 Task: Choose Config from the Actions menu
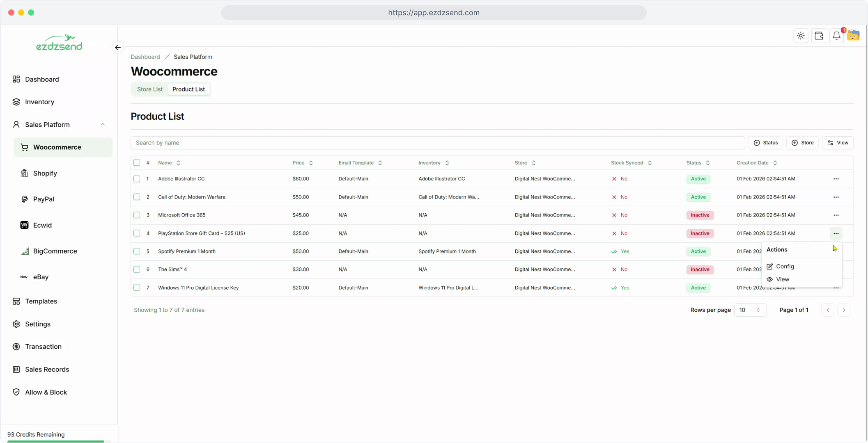coord(785,267)
